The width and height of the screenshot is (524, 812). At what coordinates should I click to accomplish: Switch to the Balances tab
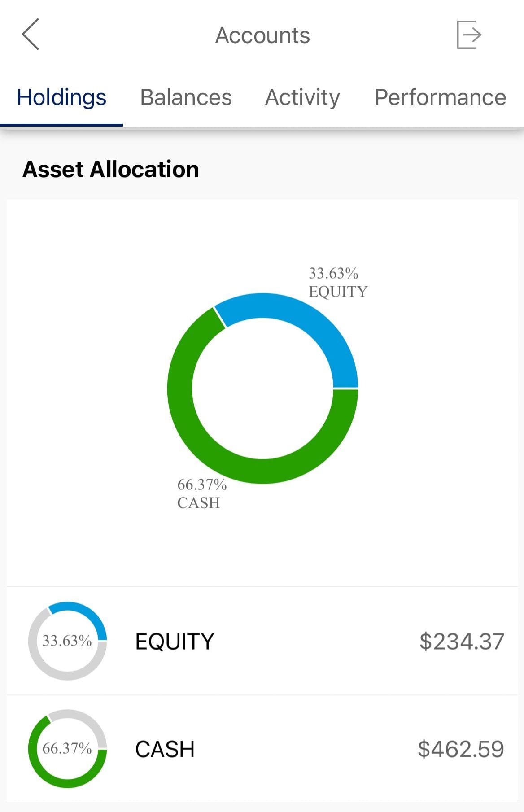click(186, 97)
